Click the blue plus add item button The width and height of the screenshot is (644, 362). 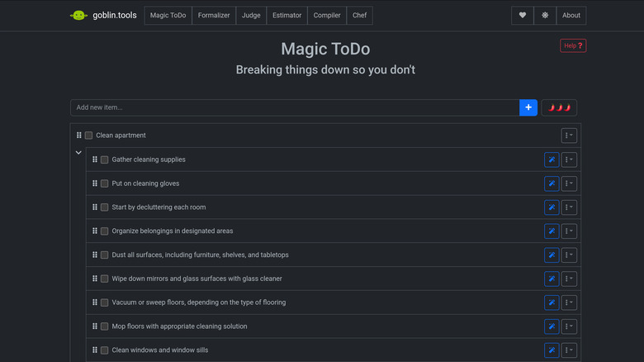coord(528,107)
